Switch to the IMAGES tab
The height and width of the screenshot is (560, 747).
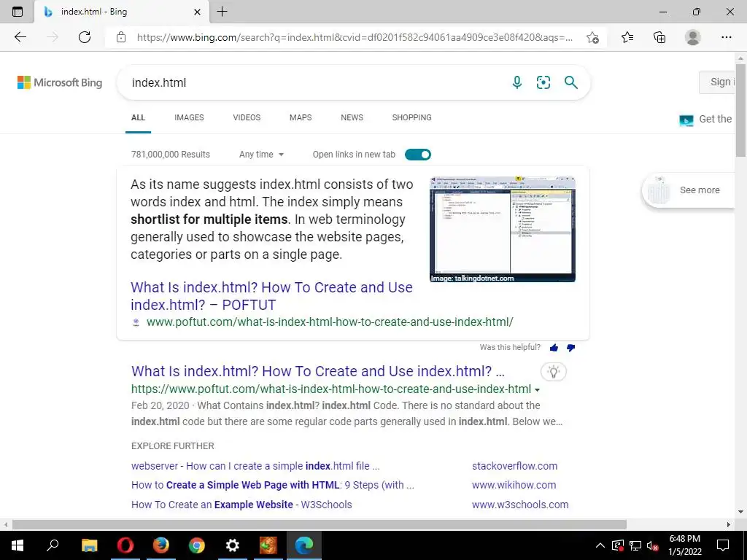click(189, 117)
